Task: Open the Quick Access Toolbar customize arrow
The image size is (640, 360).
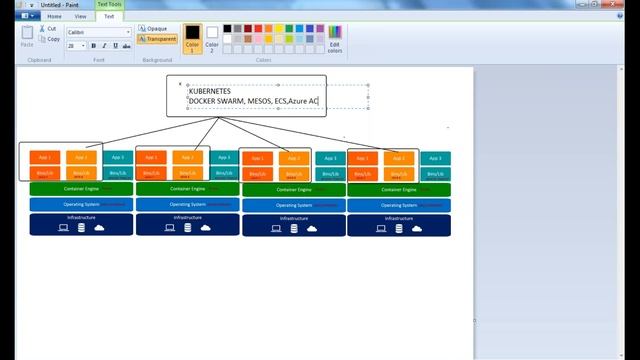Action: pyautogui.click(x=31, y=5)
